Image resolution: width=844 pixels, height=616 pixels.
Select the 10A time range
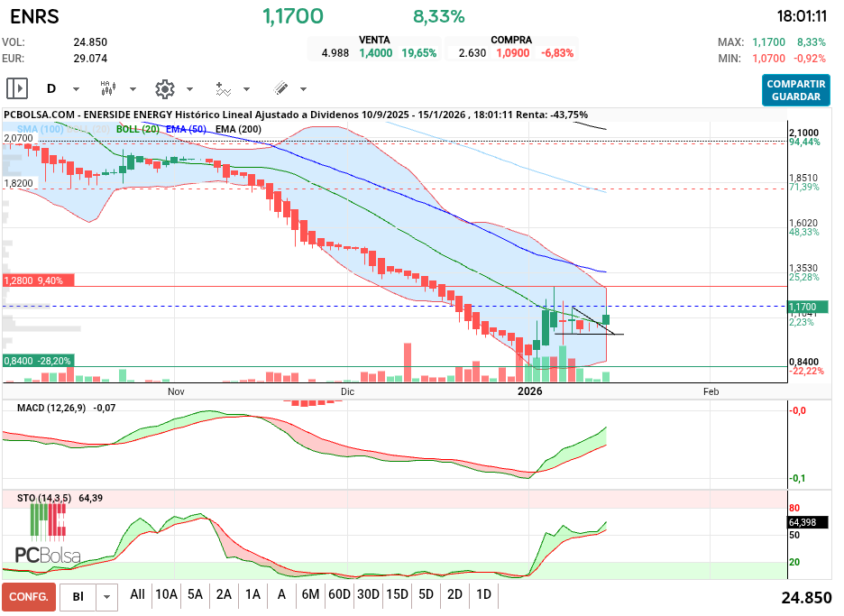coord(166,594)
